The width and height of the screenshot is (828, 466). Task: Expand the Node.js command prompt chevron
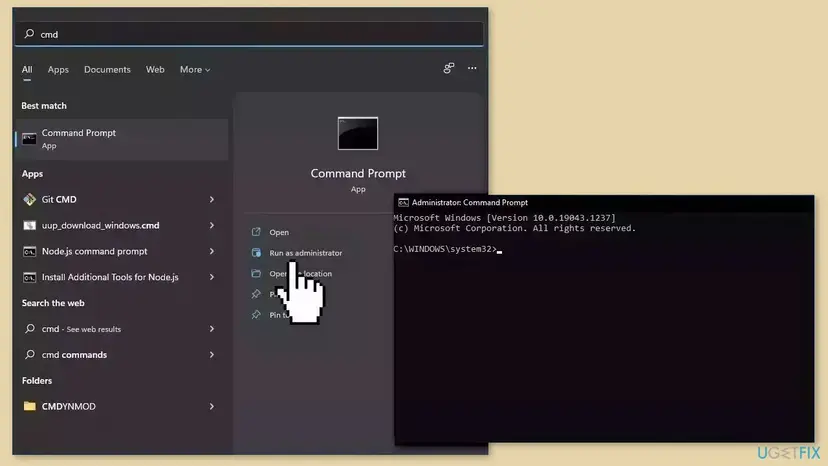(212, 251)
